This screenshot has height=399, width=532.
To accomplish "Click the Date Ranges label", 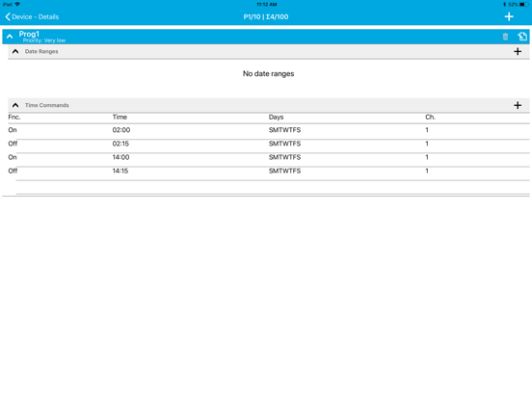I will (x=41, y=52).
